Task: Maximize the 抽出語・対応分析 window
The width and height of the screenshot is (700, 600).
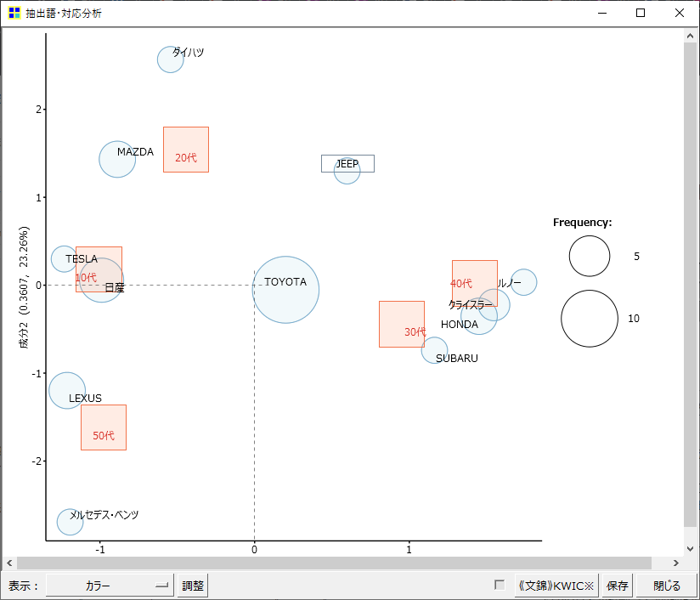Action: pyautogui.click(x=641, y=13)
